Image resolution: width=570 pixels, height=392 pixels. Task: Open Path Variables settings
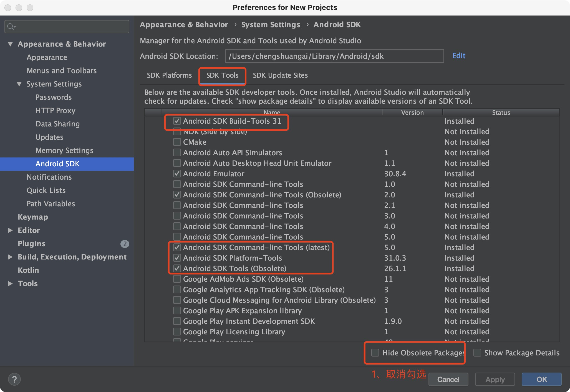click(51, 204)
